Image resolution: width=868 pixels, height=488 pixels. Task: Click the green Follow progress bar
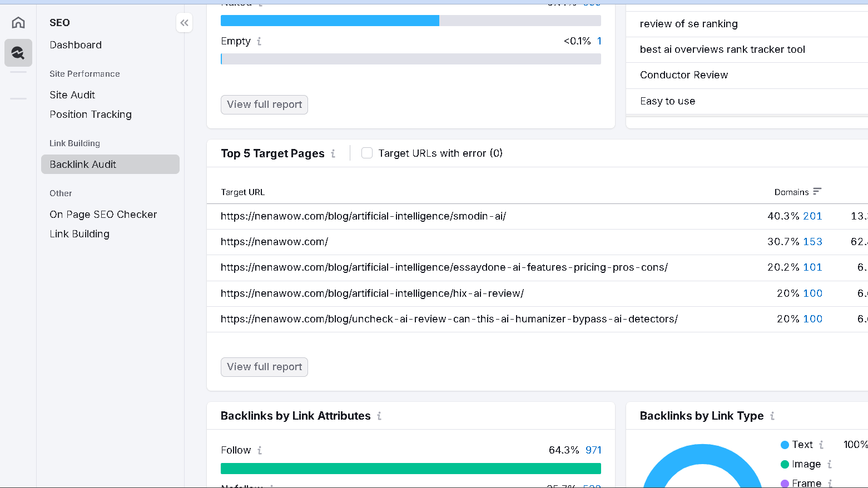click(x=411, y=469)
